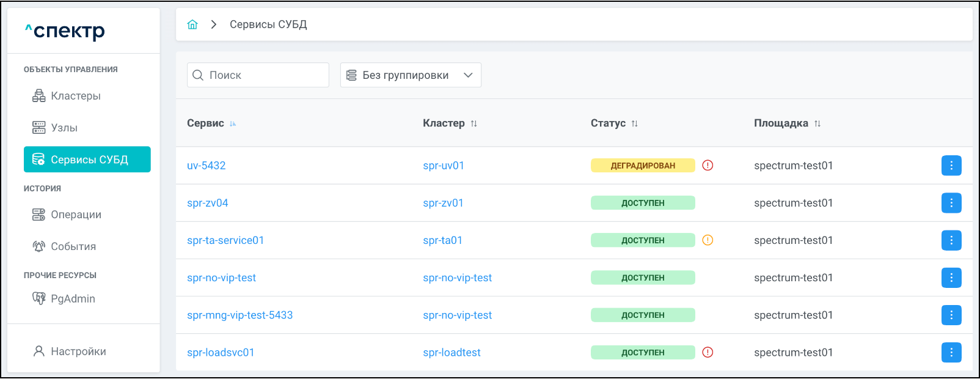Toggle sorting on Статус column
Screen dimensions: 980x379
coord(634,123)
